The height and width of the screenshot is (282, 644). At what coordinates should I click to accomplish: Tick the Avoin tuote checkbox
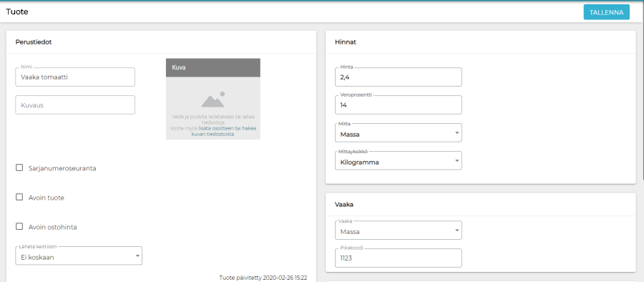coord(19,198)
